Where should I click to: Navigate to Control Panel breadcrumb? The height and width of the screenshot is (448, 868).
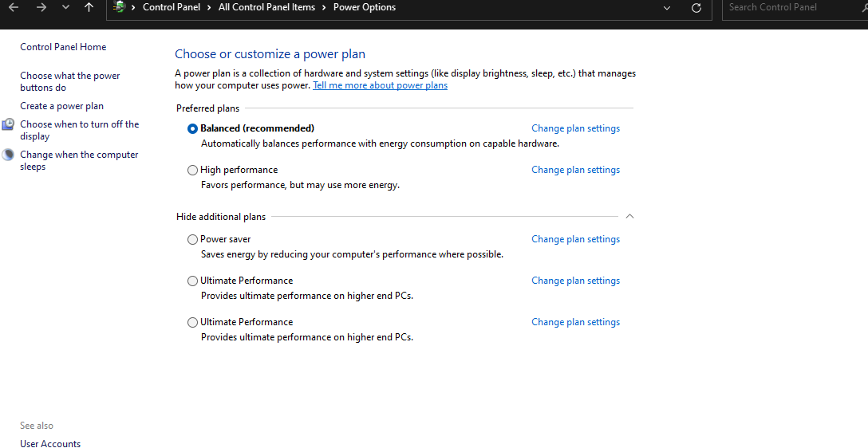(x=172, y=7)
